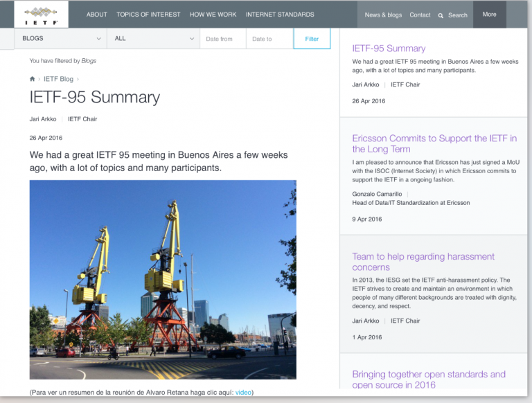Go to News & blogs
The image size is (532, 403).
pos(383,15)
